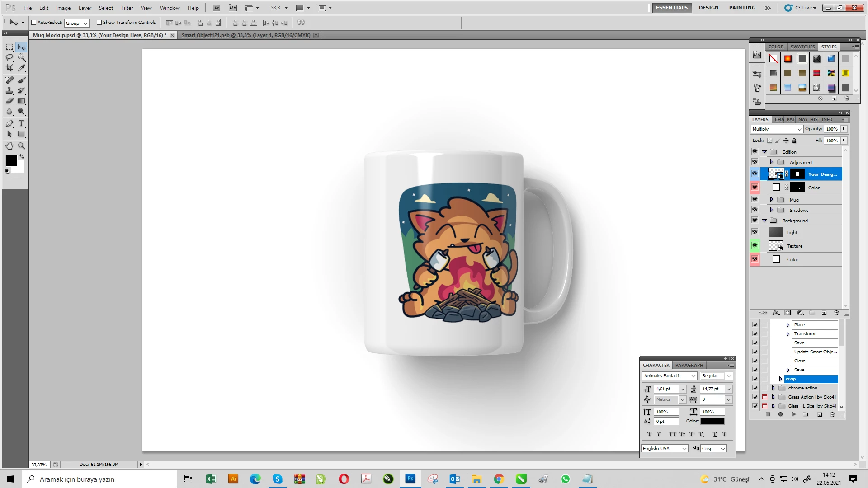868x488 pixels.
Task: Enable the Auto-Select checkbox
Action: (x=33, y=22)
